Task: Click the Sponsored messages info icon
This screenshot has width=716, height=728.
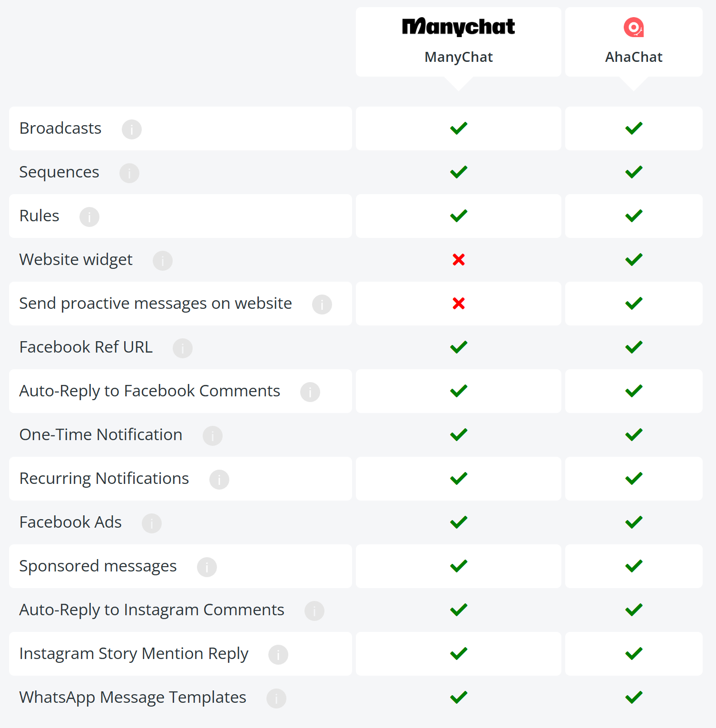Action: (x=207, y=567)
